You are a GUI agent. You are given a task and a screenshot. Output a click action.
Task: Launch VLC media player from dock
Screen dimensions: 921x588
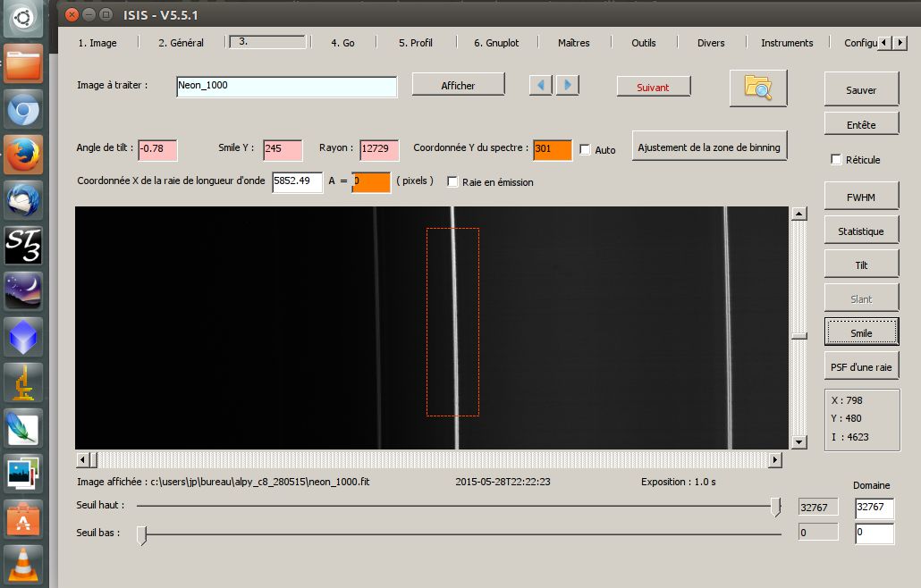point(23,563)
